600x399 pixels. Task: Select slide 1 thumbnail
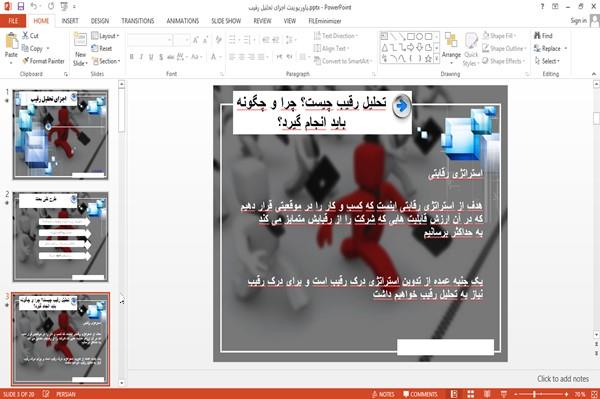[x=60, y=135]
